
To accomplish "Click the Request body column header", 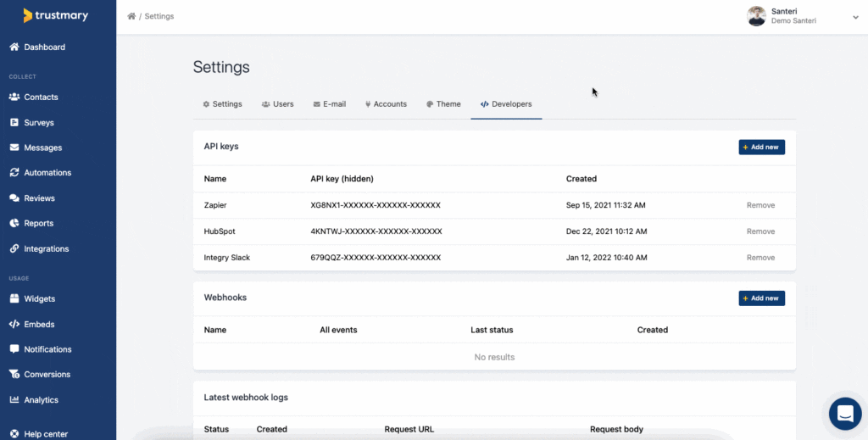I will tap(617, 430).
